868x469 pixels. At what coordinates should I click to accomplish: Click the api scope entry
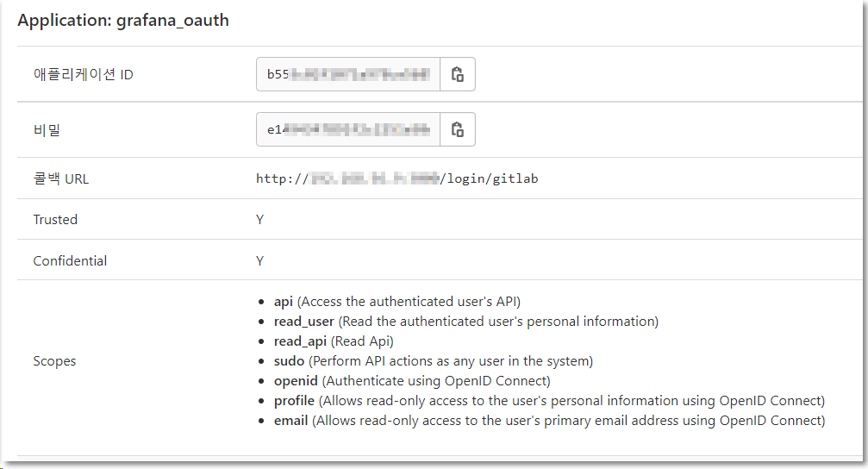point(397,301)
